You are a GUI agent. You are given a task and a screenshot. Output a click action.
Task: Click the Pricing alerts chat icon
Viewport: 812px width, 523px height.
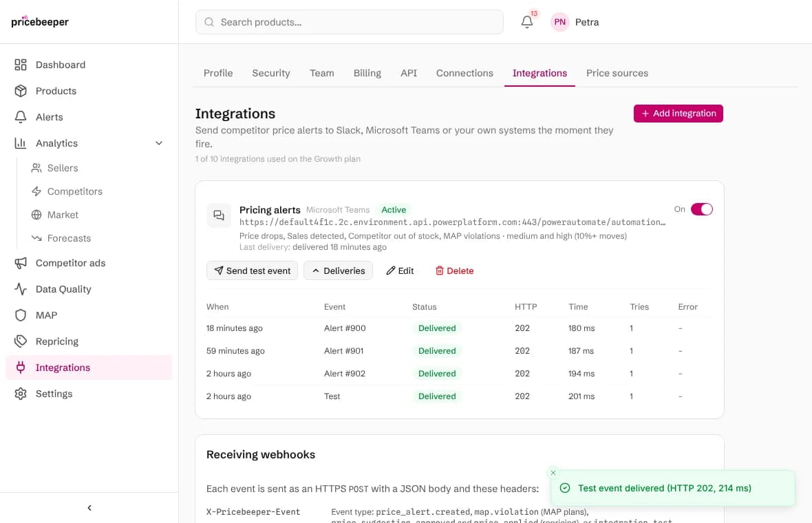(x=219, y=215)
